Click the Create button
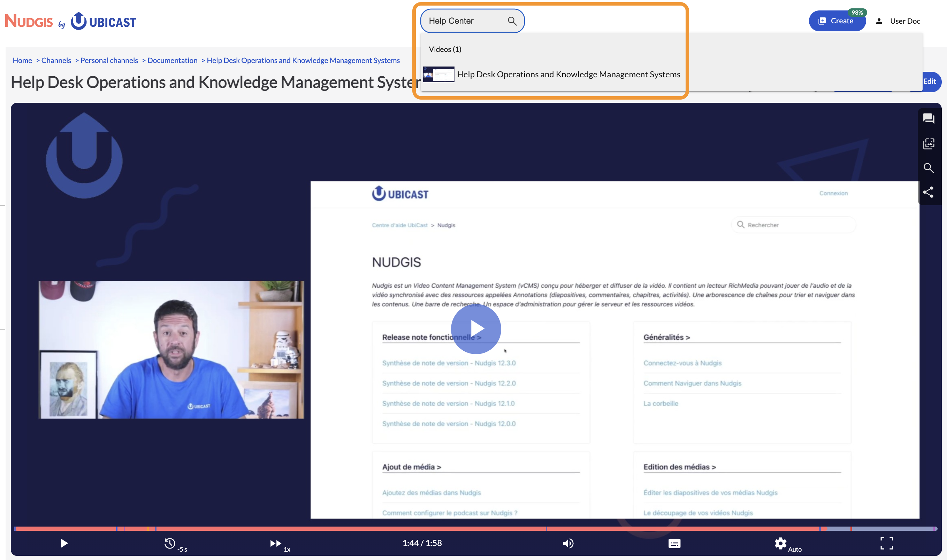 (837, 21)
